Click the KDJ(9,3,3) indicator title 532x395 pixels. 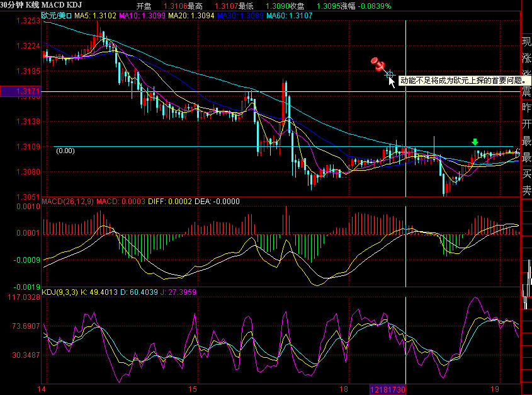(60, 292)
